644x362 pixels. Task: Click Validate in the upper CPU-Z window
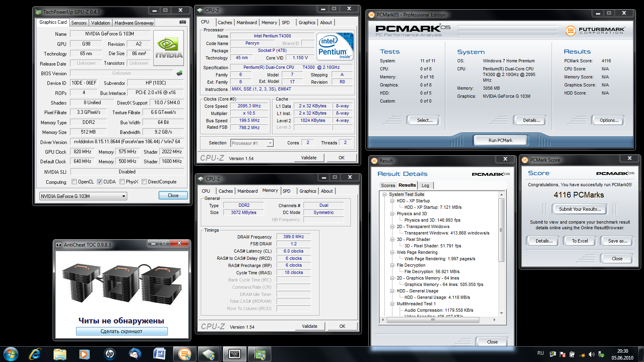point(309,158)
